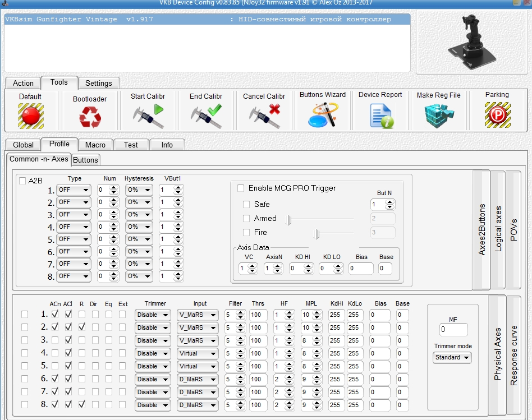Viewport: 532px width, 420px height.
Task: Finish calibration using End Calibr icon
Action: (205, 117)
